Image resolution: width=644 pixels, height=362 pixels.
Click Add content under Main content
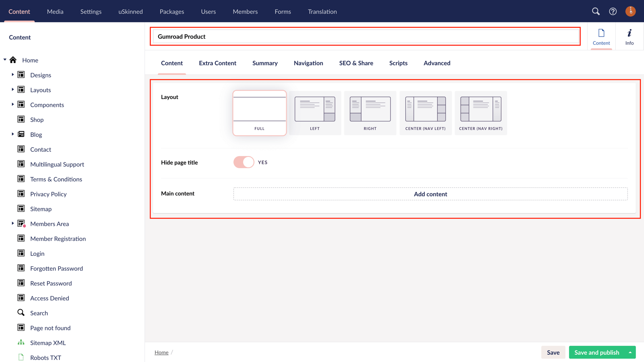(x=430, y=194)
